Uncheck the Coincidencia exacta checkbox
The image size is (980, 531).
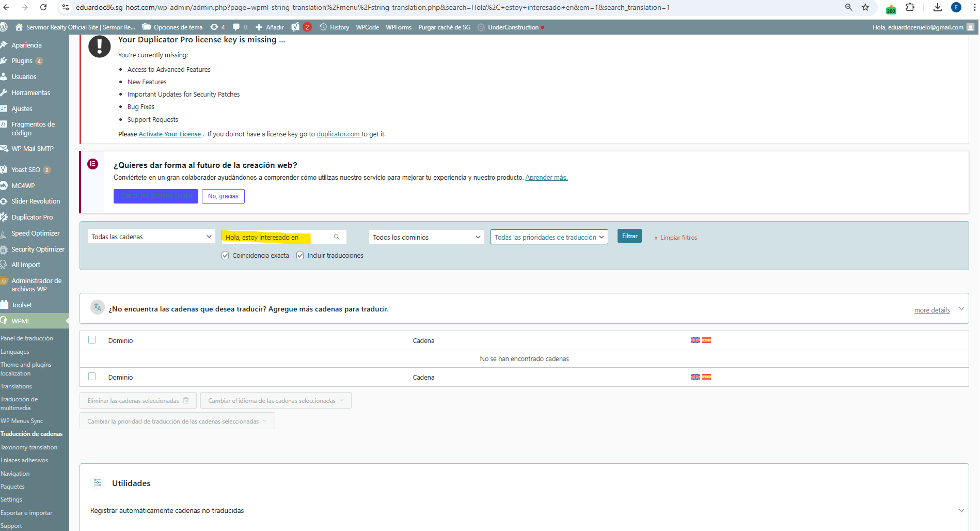225,256
